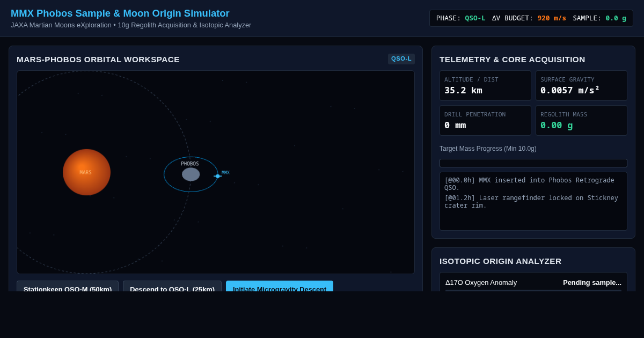
Task: Click the MMX Phobos Sample simulator title
Action: click(x=120, y=13)
